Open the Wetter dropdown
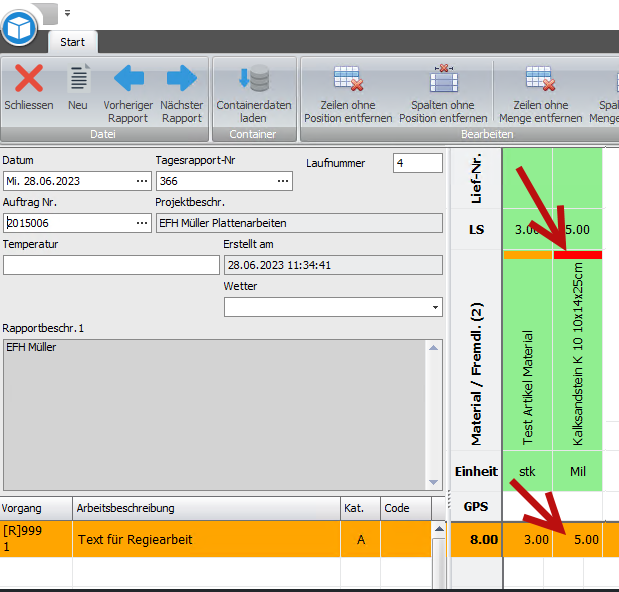Viewport: 619px width, 592px height. point(435,307)
